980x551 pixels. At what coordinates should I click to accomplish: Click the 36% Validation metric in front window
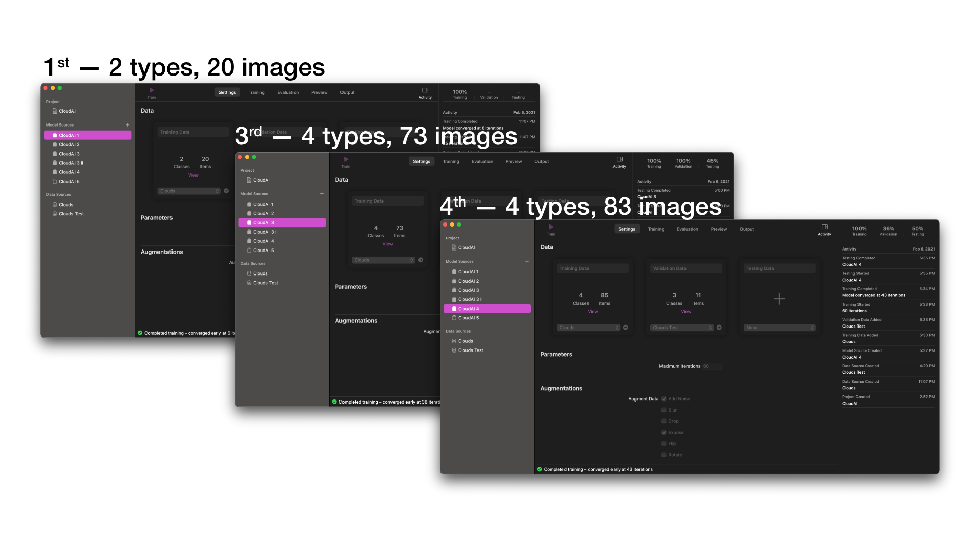888,231
